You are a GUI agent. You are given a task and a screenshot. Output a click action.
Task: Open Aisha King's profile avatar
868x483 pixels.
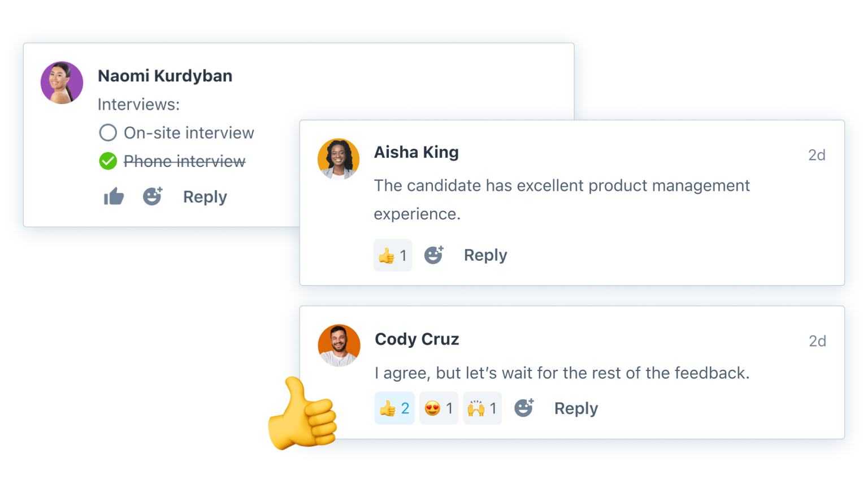click(338, 159)
